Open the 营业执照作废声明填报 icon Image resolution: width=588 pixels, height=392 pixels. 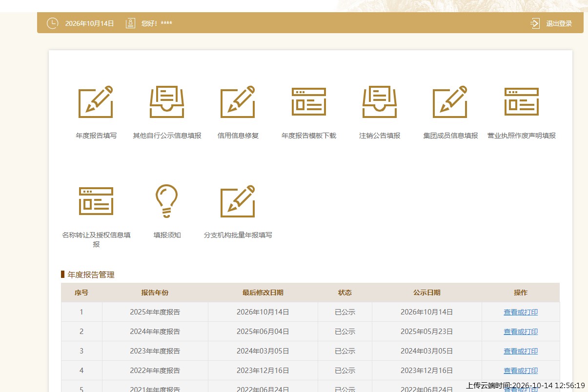click(x=522, y=102)
